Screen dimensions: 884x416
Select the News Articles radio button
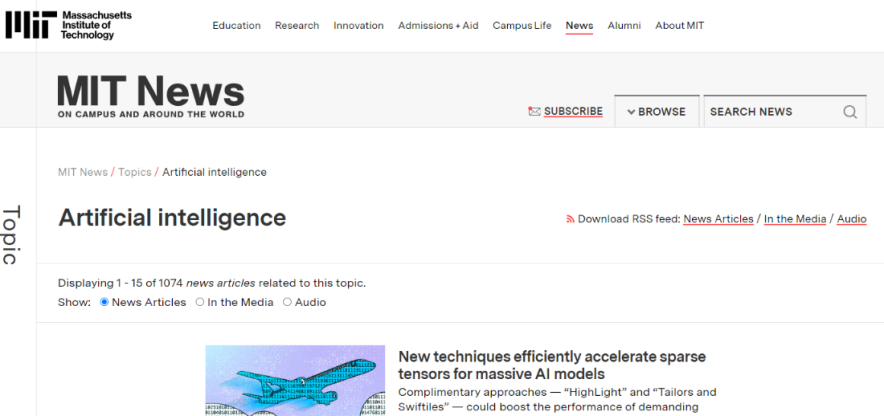coord(104,302)
